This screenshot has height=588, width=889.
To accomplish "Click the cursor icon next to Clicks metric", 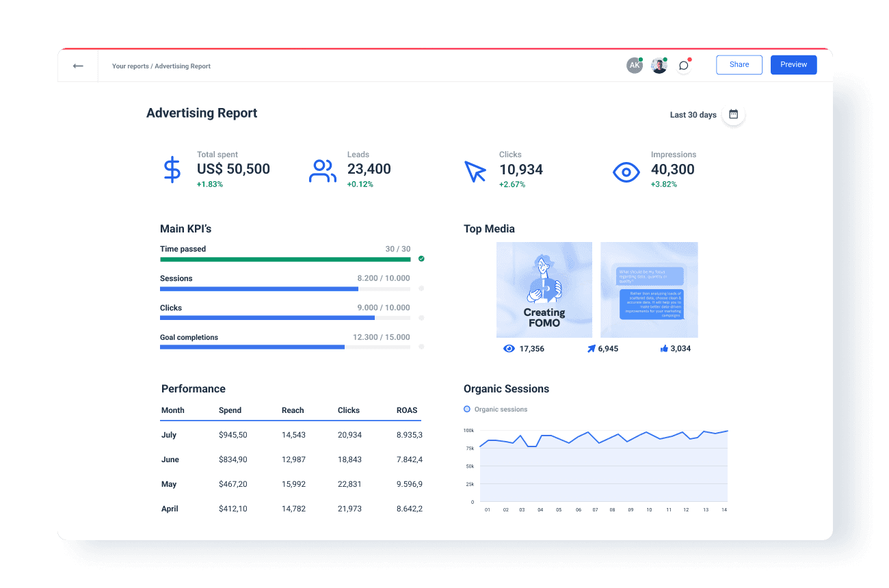I will point(476,172).
